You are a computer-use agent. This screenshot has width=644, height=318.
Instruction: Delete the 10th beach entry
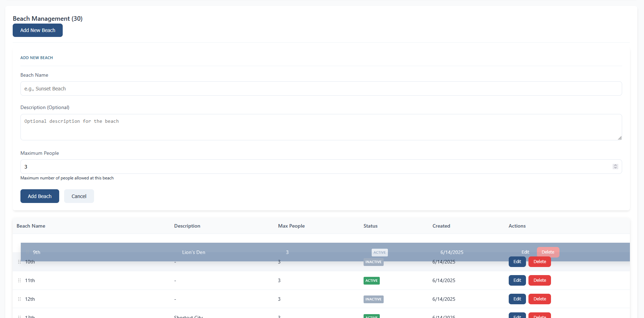point(539,262)
